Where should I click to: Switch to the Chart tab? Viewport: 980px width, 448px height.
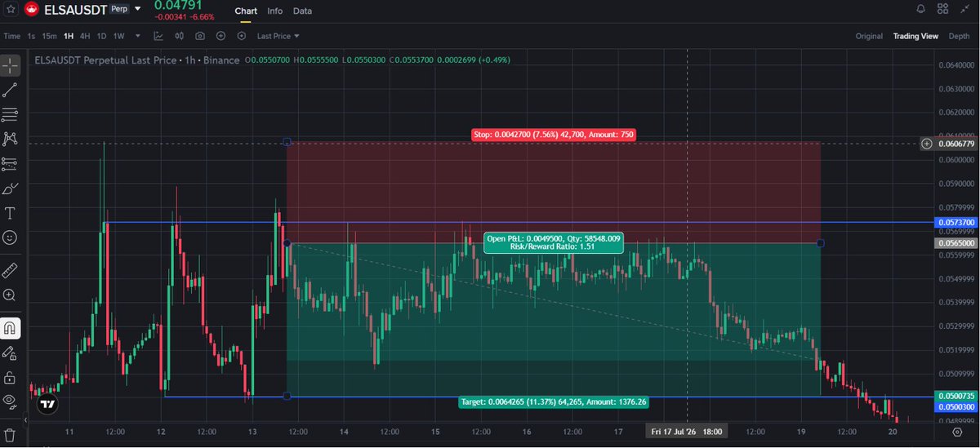[x=246, y=11]
